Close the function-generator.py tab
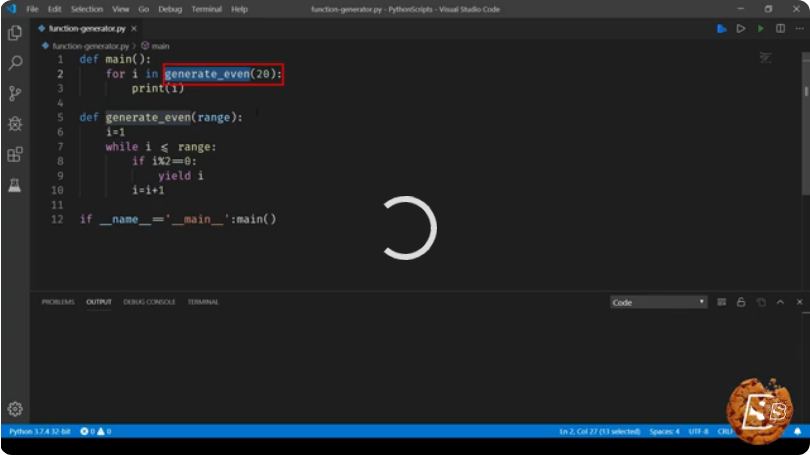The width and height of the screenshot is (810, 455). point(134,29)
